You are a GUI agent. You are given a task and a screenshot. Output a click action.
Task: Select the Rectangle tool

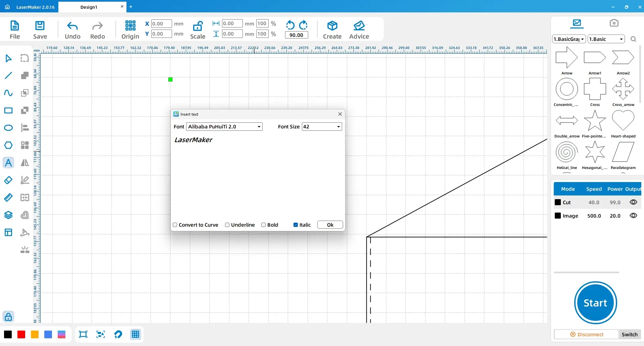8,110
